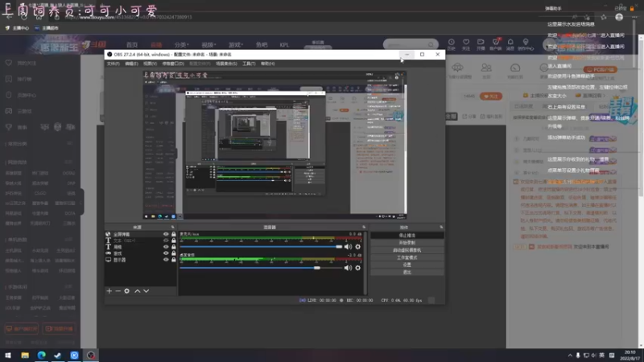The height and width of the screenshot is (362, 644).
Task: Open the 停靠窗口(D) menu in OBS
Action: (x=173, y=64)
